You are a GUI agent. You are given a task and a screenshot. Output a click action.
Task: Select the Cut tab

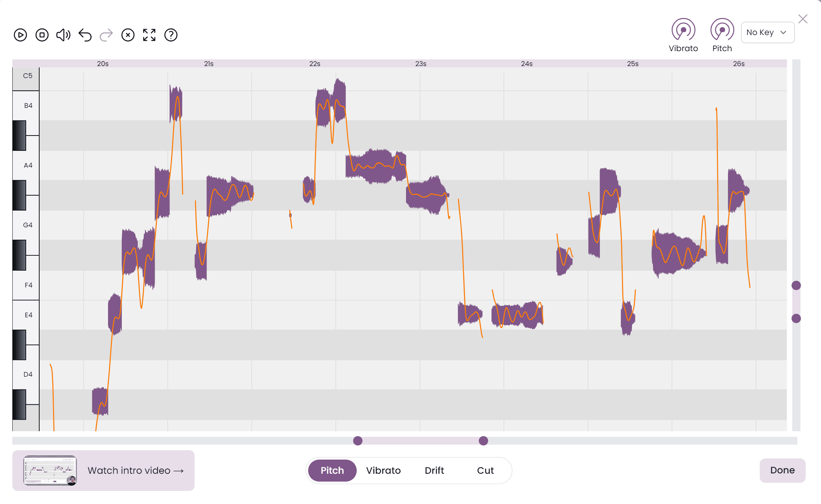[485, 470]
